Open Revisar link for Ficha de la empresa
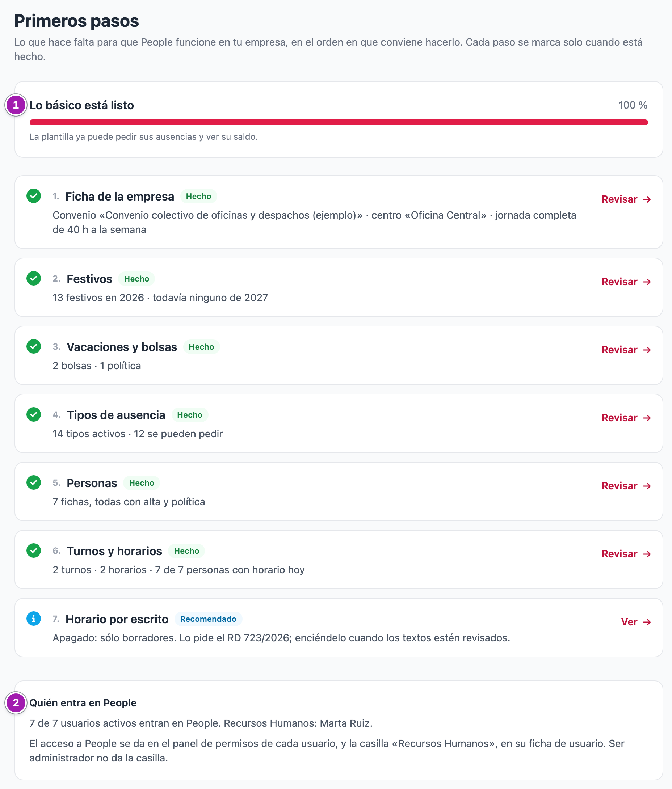 (626, 199)
